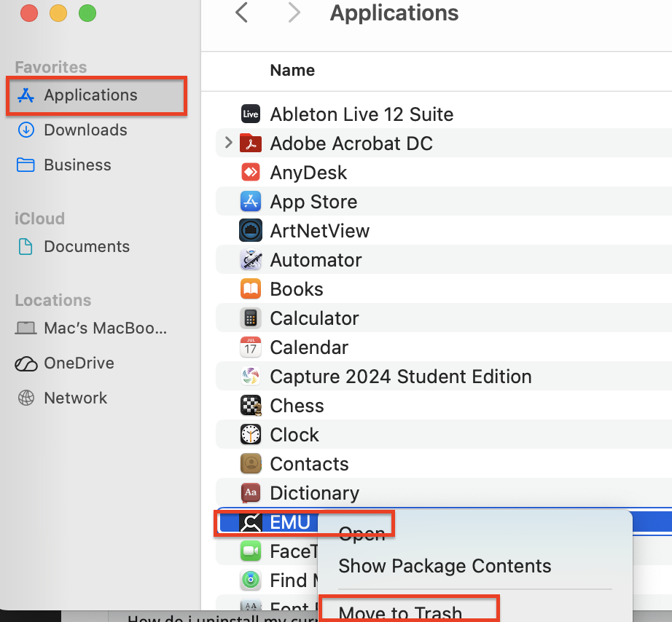Open OneDrive in the sidebar
The height and width of the screenshot is (622, 672).
[79, 363]
